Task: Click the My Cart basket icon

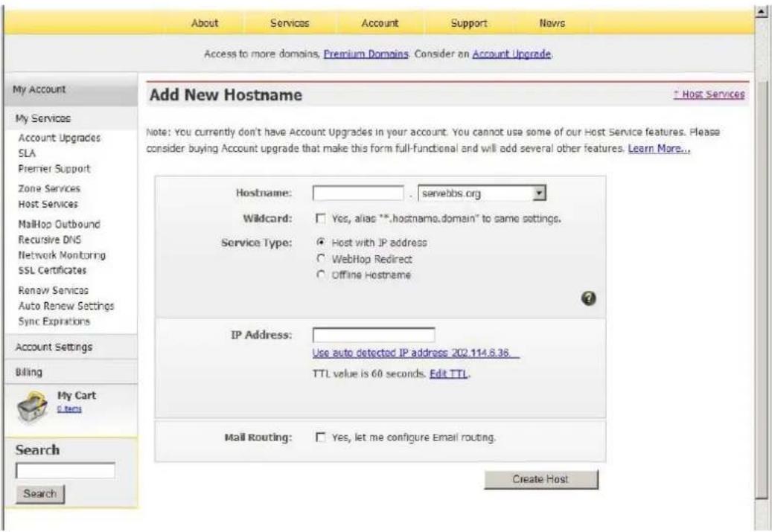Action: click(32, 407)
